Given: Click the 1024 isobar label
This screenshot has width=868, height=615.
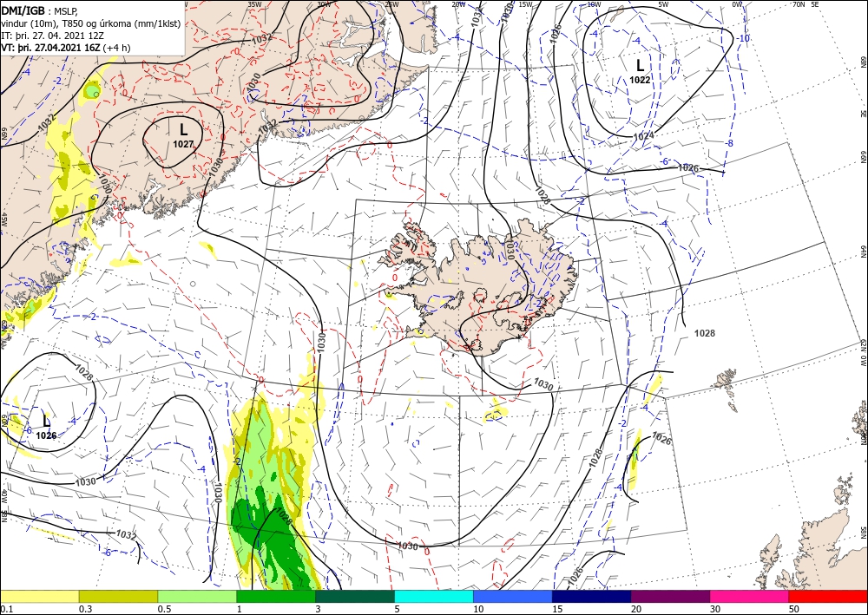Looking at the screenshot, I should [x=644, y=136].
